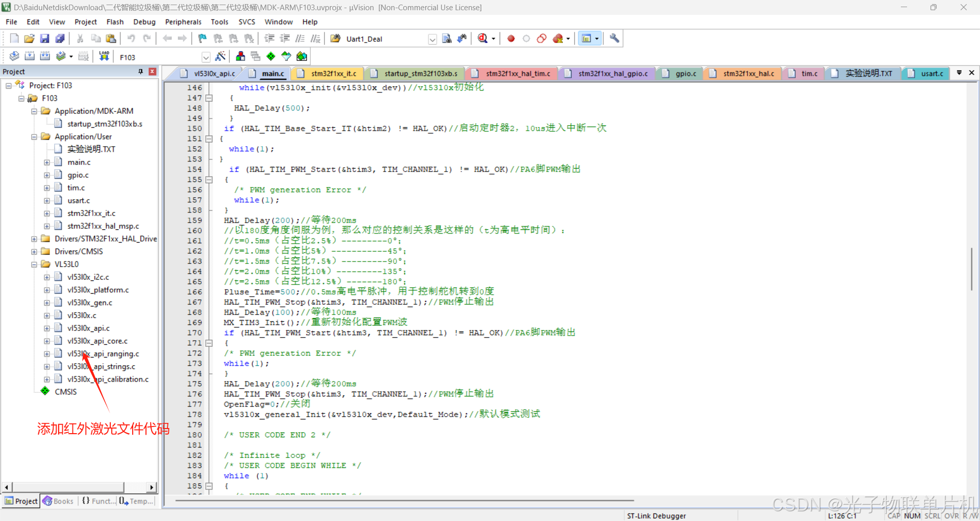Collapse the VL53L0 folder
The width and height of the screenshot is (980, 521).
34,265
